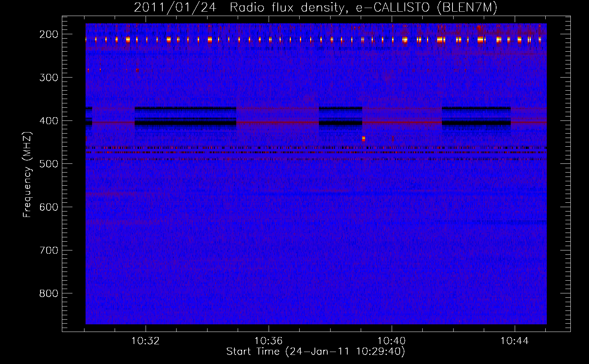The image size is (589, 364).
Task: Select the 500 frequency tick label
Action: (x=49, y=164)
